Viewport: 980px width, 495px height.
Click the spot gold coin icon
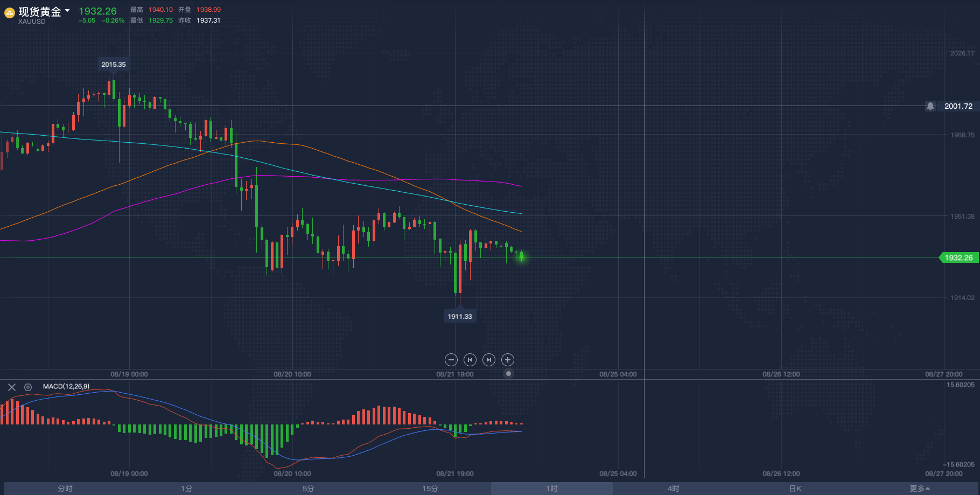click(9, 13)
